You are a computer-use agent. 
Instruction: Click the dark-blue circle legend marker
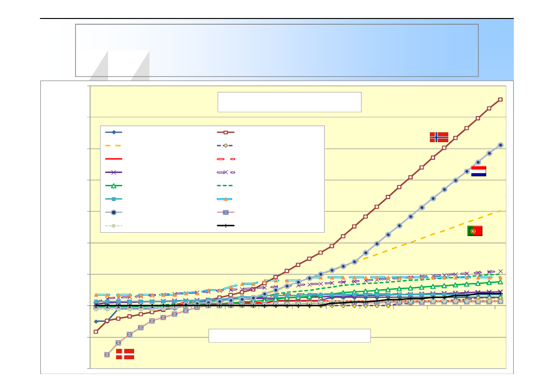tap(114, 212)
